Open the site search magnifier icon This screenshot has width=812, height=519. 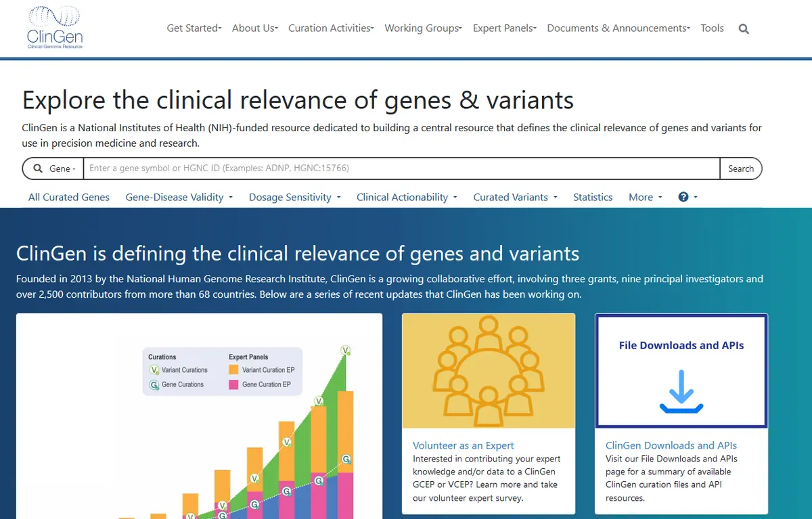744,29
